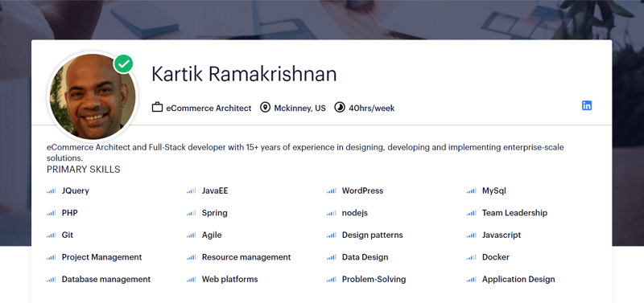This screenshot has width=644, height=303.
Task: Select the Problem-Solving skill label
Action: [374, 280]
